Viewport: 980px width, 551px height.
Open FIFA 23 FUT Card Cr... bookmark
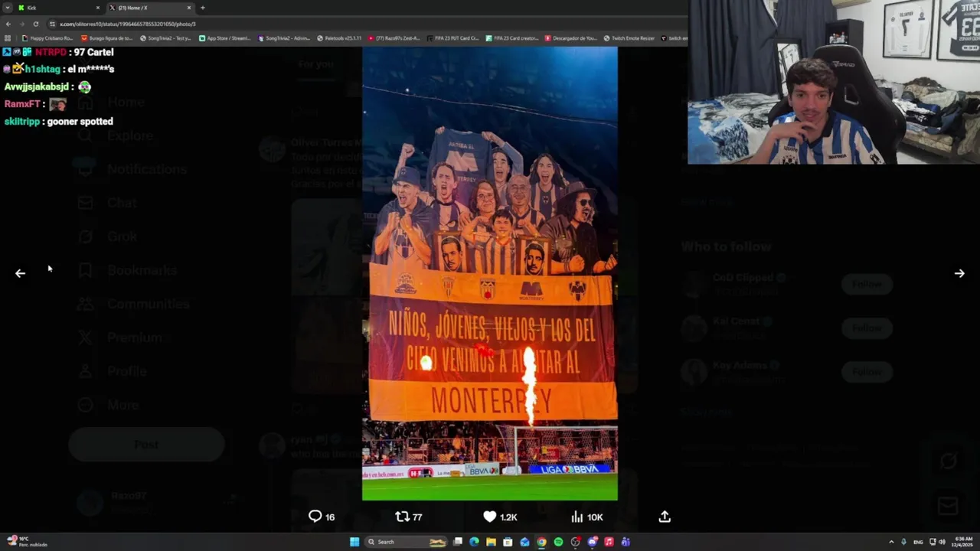pyautogui.click(x=453, y=38)
